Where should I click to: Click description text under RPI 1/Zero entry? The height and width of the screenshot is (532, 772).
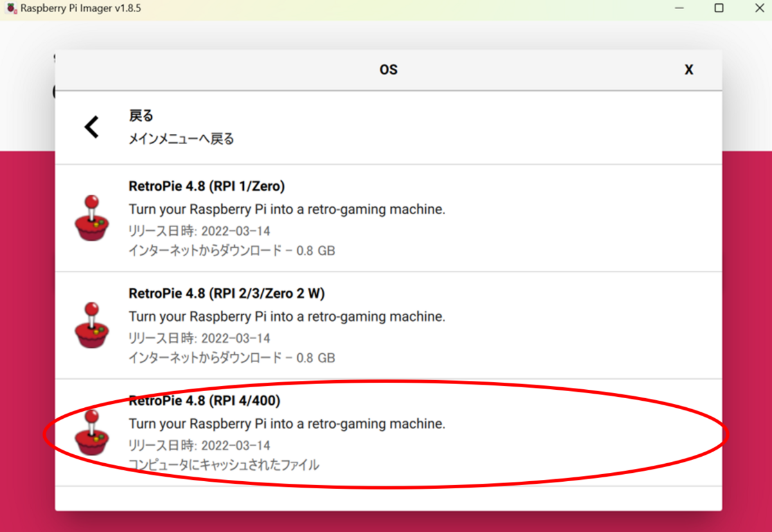[287, 210]
